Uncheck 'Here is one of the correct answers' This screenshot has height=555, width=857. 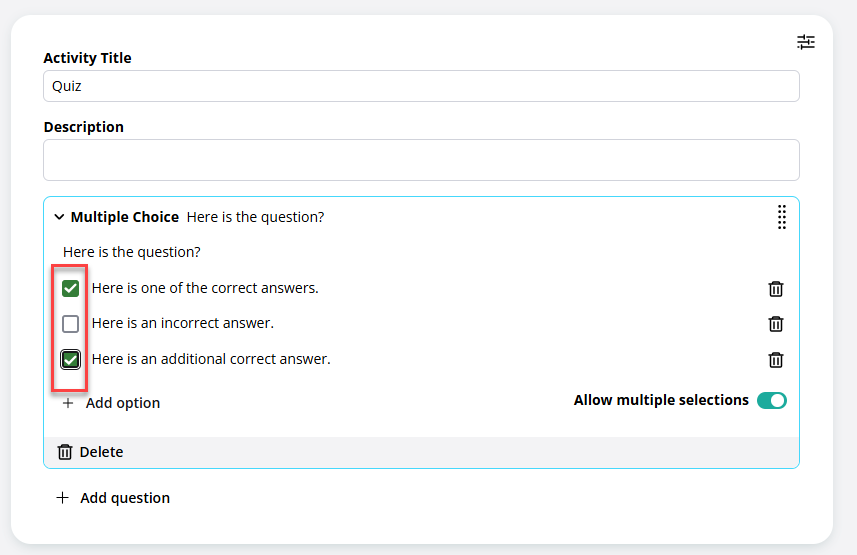(x=71, y=288)
